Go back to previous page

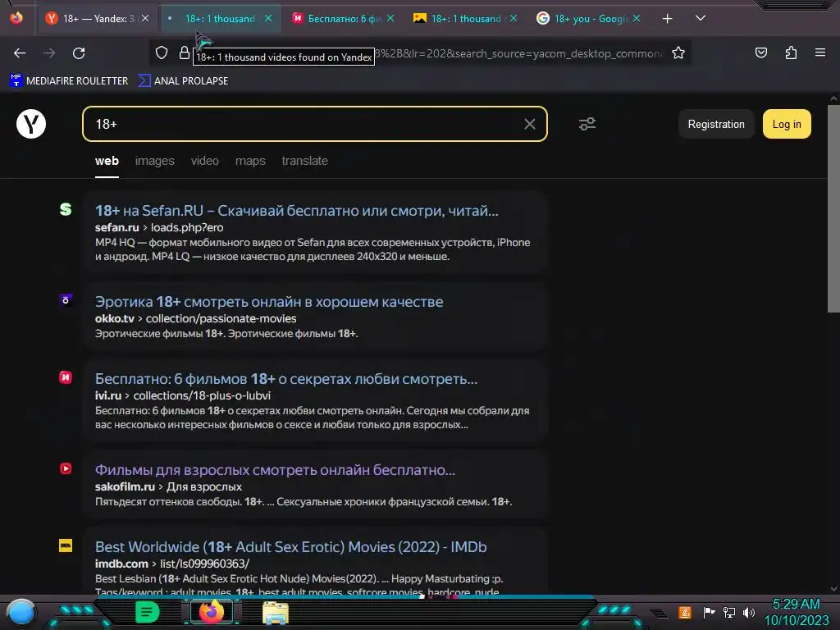(x=20, y=53)
